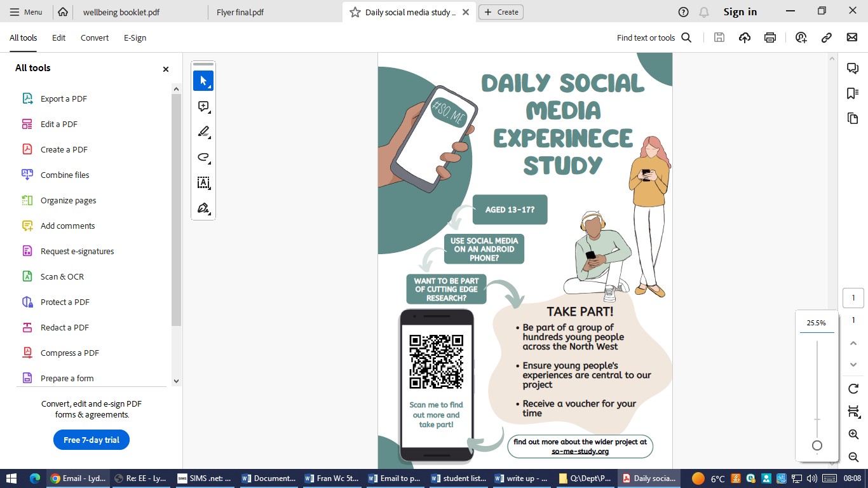Choose the highlight pen tool
Image resolution: width=868 pixels, height=488 pixels.
[x=203, y=132]
